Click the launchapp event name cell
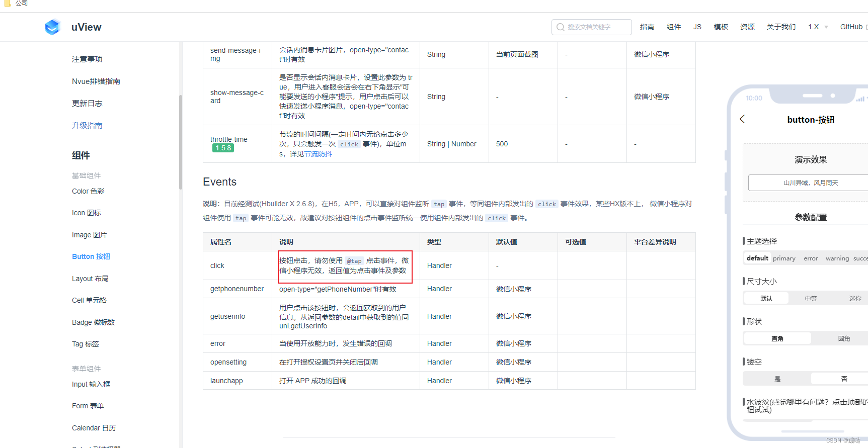This screenshot has height=448, width=868. pos(237,381)
